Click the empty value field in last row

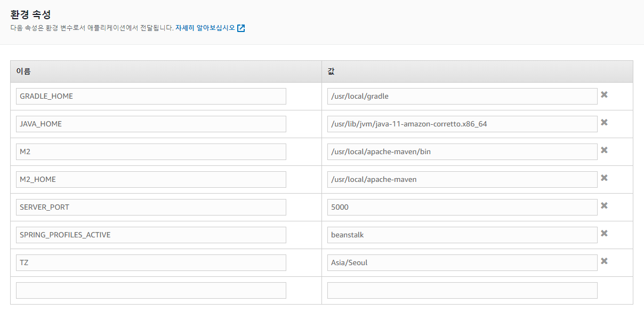pyautogui.click(x=462, y=290)
